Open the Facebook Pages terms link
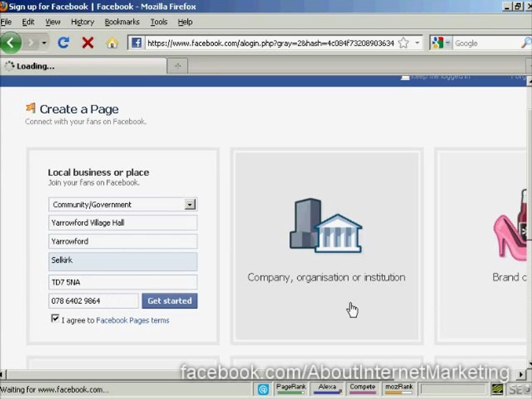532x399 pixels. tap(132, 320)
